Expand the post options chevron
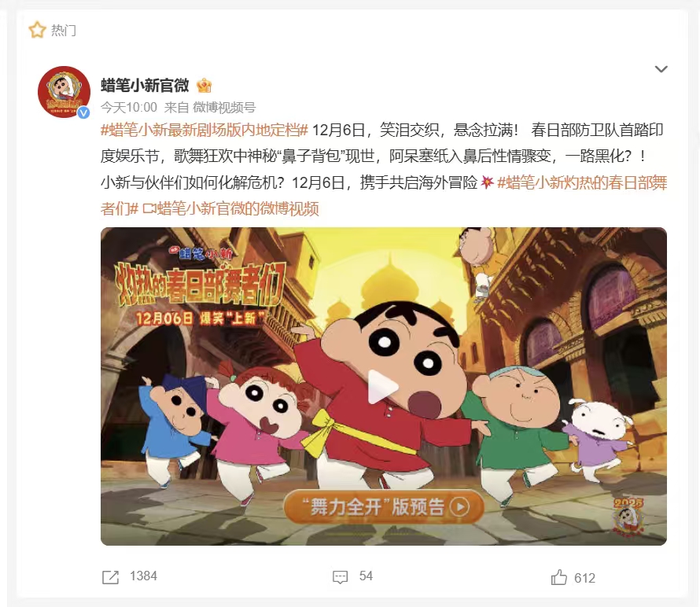Viewport: 700px width, 607px height. point(661,69)
